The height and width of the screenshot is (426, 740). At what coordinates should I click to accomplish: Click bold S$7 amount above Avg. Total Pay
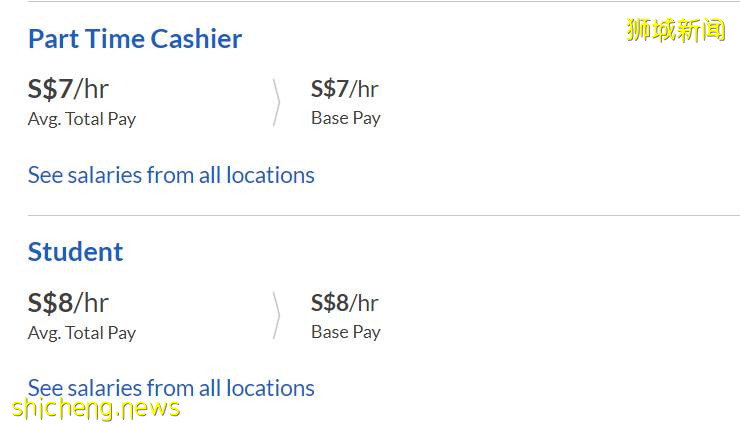click(x=50, y=89)
